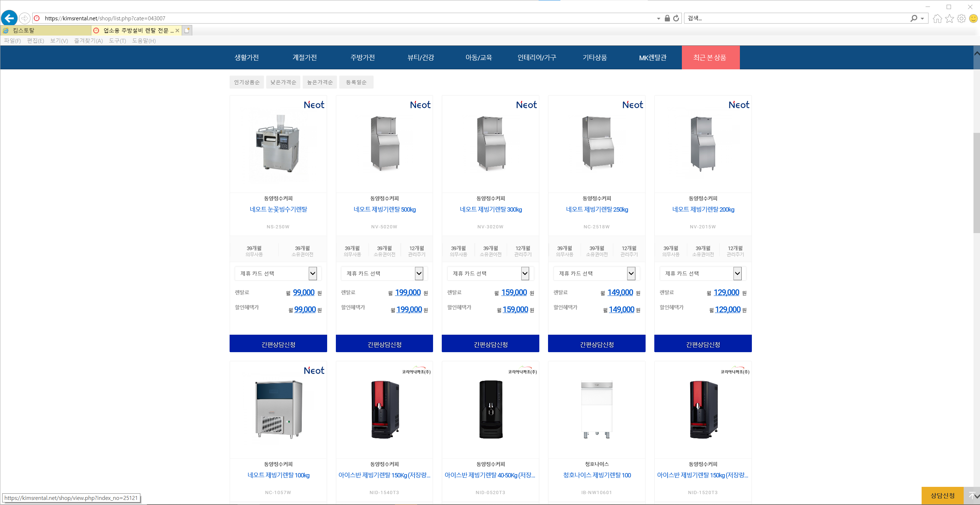980x505 pixels.
Task: Click 간편상담신청 for 제빙기렌탈 200kg
Action: [x=703, y=344]
